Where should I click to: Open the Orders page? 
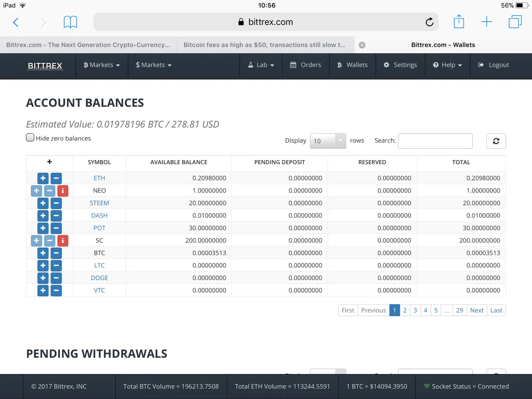[x=306, y=65]
